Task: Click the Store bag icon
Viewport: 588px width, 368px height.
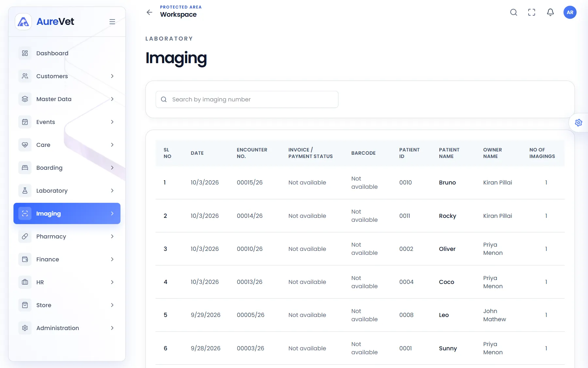Action: coord(25,305)
